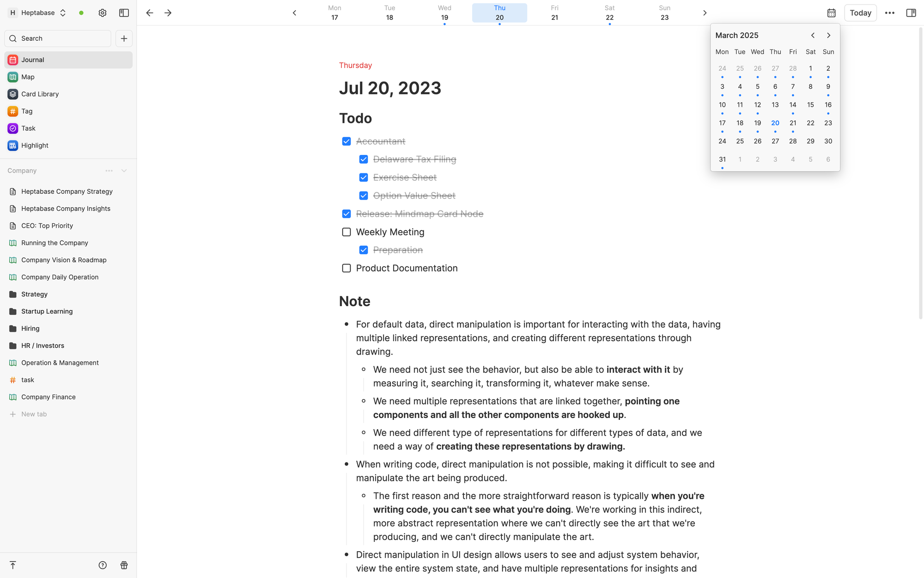Viewport: 924px width, 578px height.
Task: Collapse the Company section chevron
Action: point(124,171)
